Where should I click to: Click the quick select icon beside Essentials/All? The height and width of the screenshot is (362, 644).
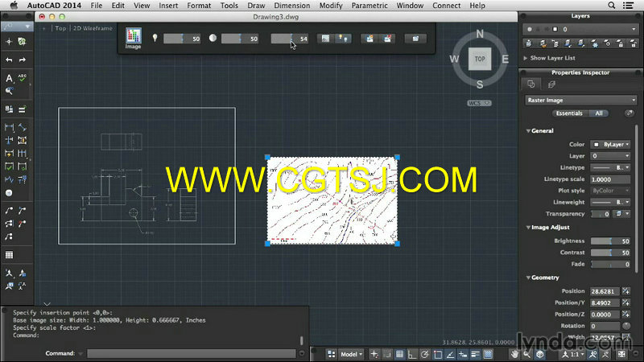click(x=630, y=113)
